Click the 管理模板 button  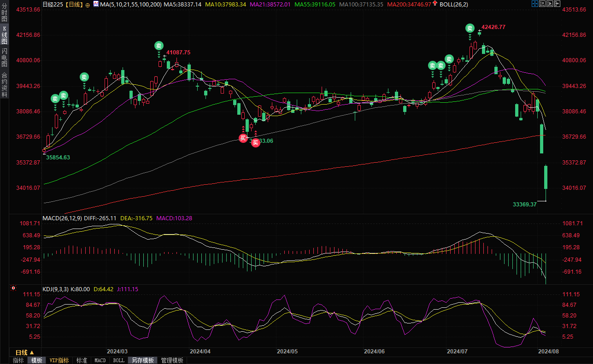[172, 360]
